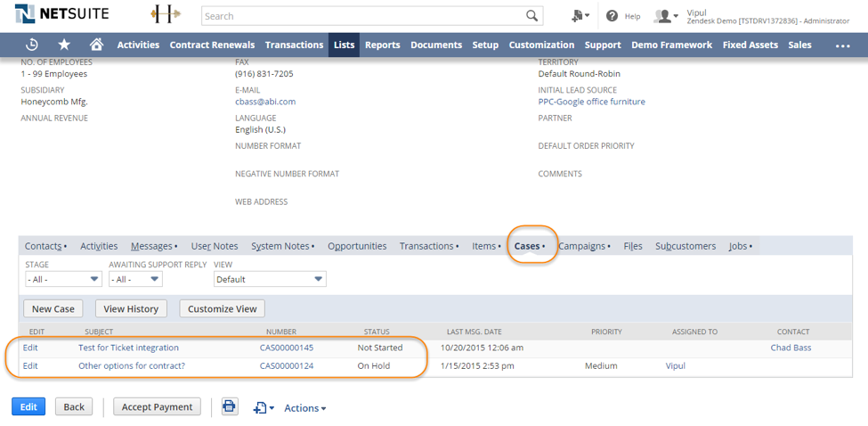Screen dimensions: 868x426
Task: Expand the Stage dropdown
Action: 64,279
